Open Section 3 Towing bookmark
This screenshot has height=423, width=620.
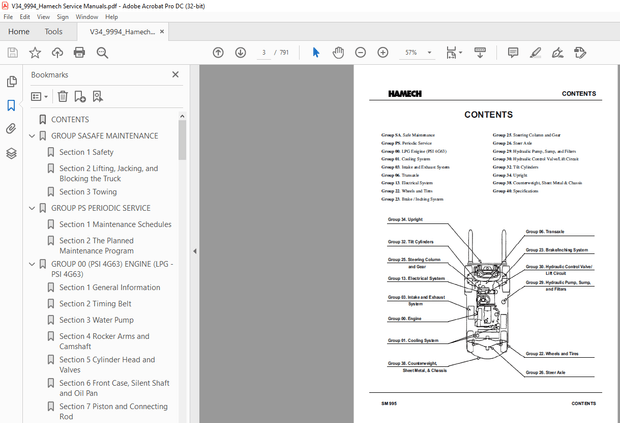pos(88,192)
